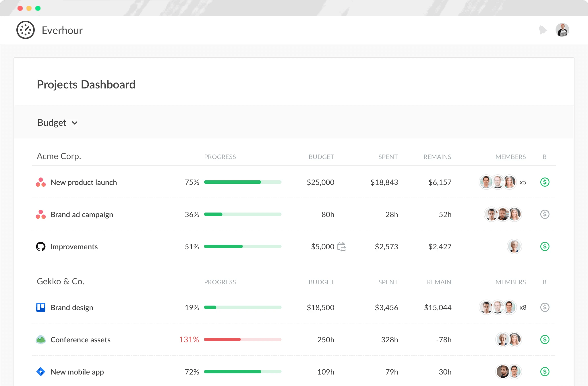Open notifications via the flag icon
The image size is (588, 386).
[542, 30]
